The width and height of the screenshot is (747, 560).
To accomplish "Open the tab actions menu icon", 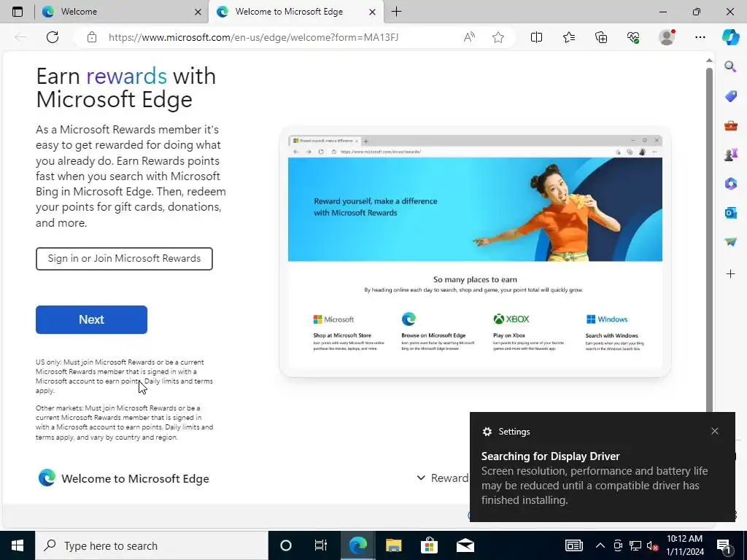I will coord(18,12).
